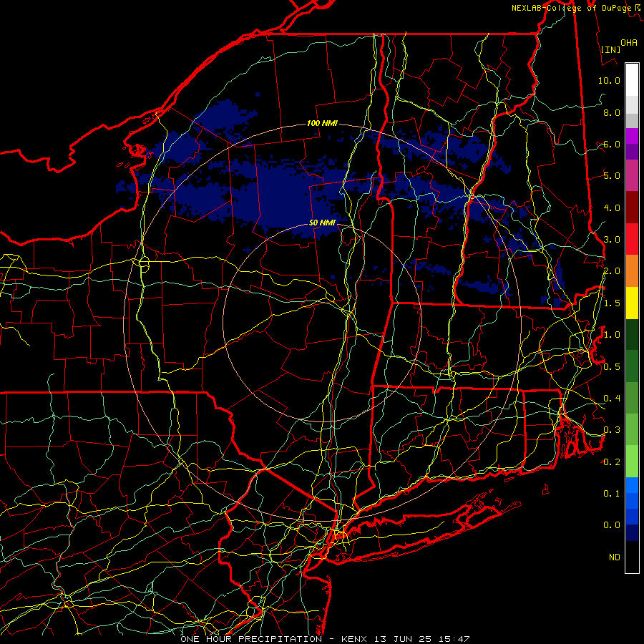Click the 1.5 legend value

pyautogui.click(x=612, y=303)
